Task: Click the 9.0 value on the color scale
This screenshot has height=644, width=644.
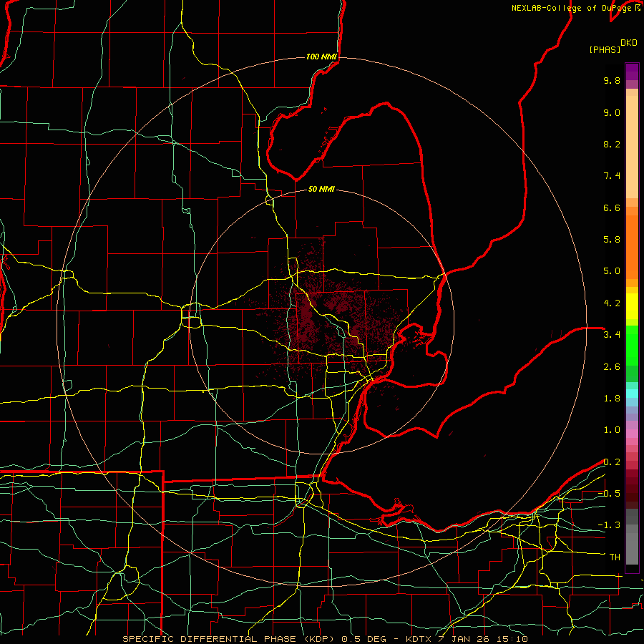Action: [612, 112]
